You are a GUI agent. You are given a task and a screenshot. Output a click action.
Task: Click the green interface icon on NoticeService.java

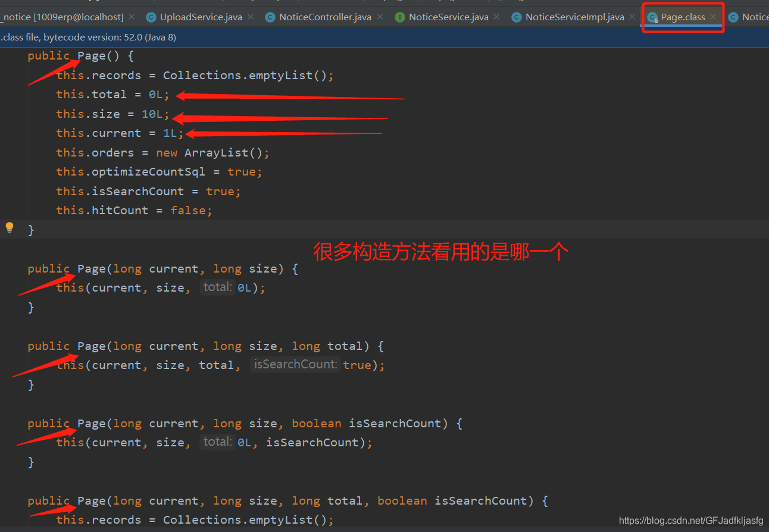point(400,17)
